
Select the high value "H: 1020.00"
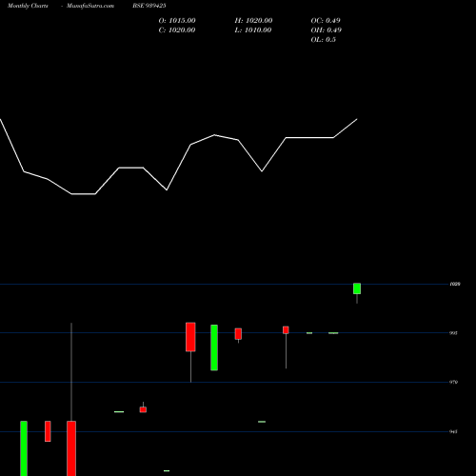point(253,21)
